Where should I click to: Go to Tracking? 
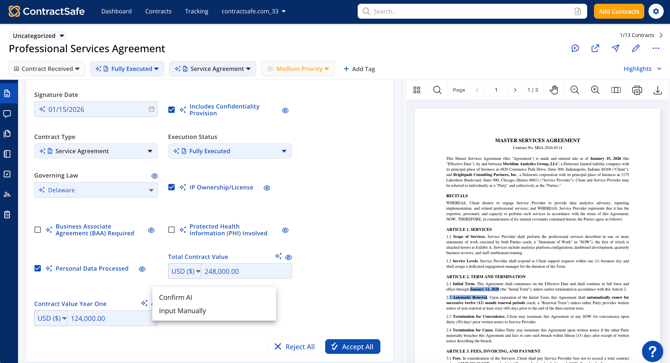197,12
